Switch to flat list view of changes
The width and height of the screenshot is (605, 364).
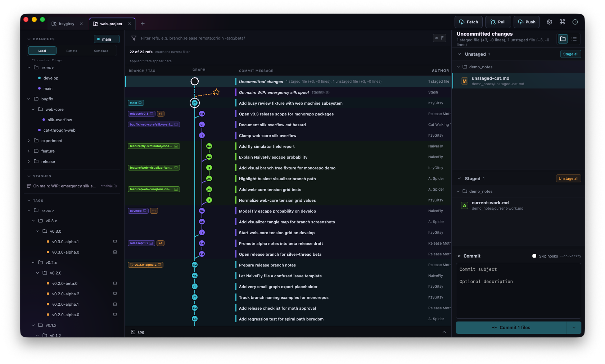click(574, 39)
